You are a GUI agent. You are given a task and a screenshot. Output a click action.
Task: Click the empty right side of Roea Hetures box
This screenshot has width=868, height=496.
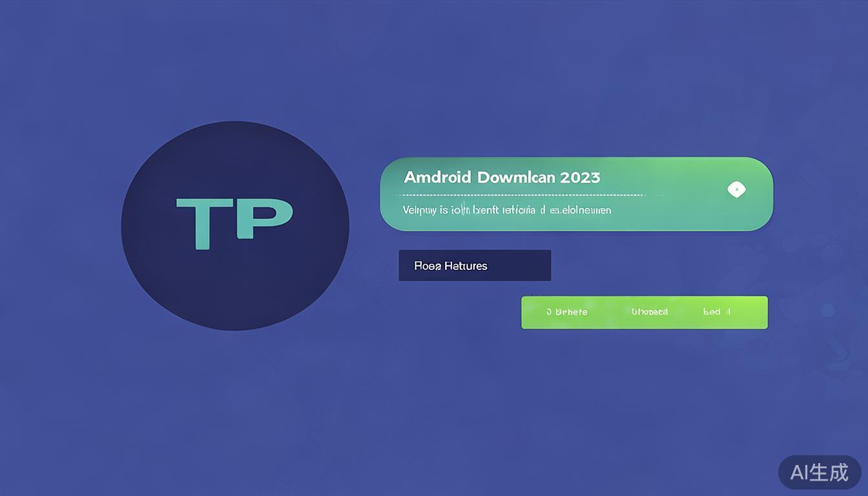(523, 265)
